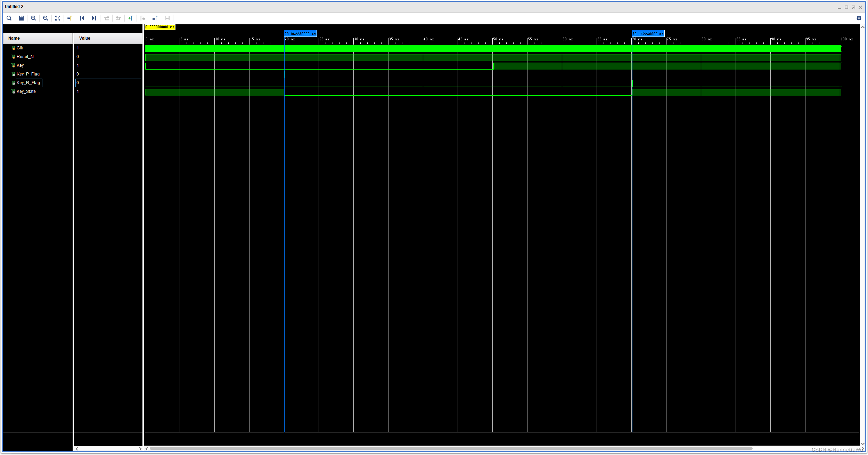
Task: Click the Zoom In icon
Action: [x=33, y=18]
